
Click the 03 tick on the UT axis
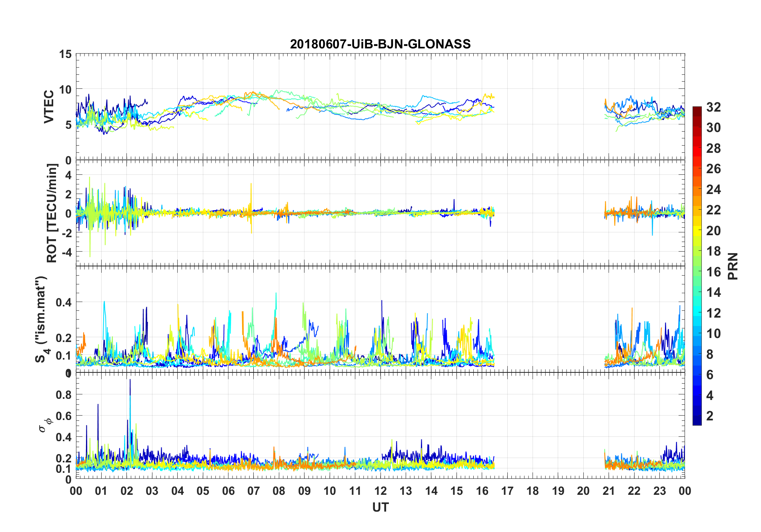(x=152, y=491)
